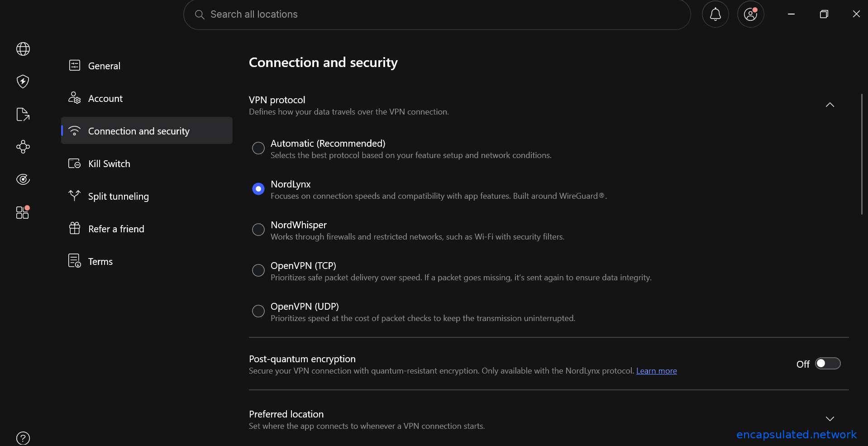Enable Post-quantum encryption toggle

(x=828, y=364)
